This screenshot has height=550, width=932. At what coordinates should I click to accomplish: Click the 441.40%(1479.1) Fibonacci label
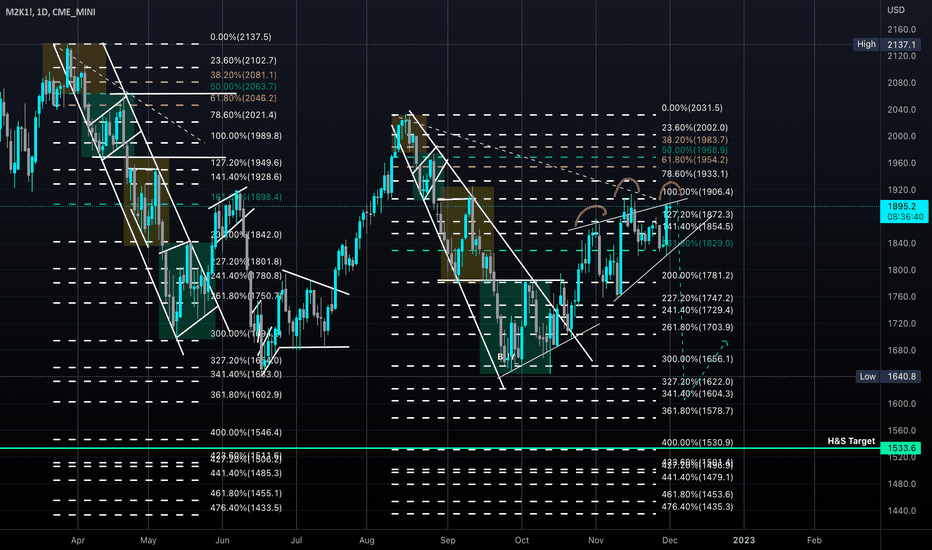pyautogui.click(x=697, y=477)
